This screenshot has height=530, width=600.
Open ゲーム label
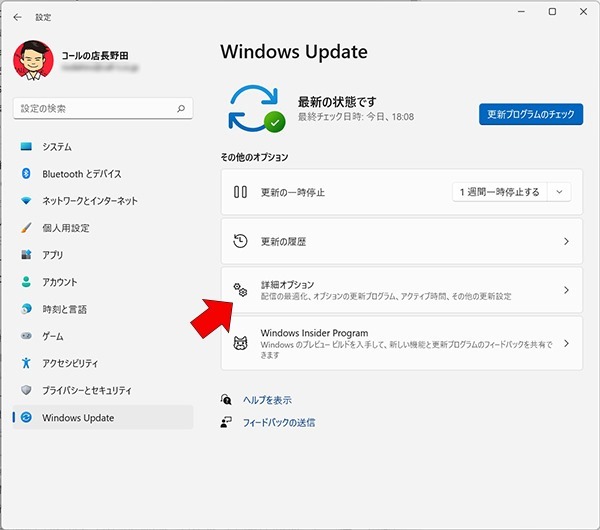click(x=53, y=336)
